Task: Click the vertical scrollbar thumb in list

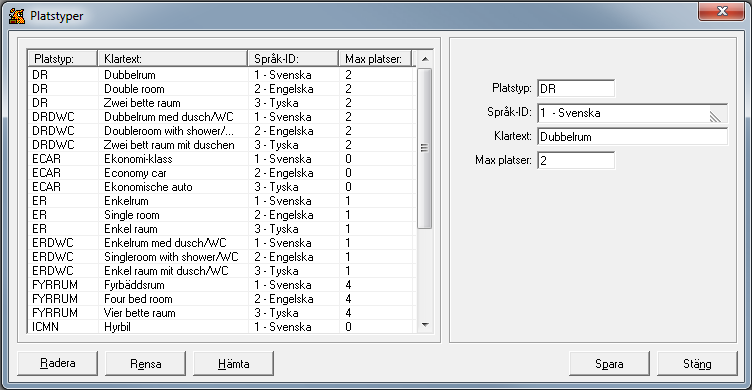Action: pyautogui.click(x=424, y=148)
